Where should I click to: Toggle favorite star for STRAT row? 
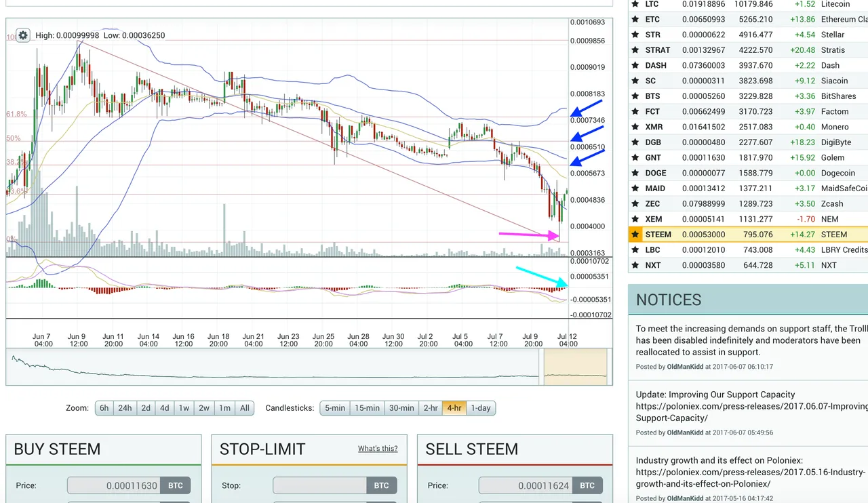635,50
